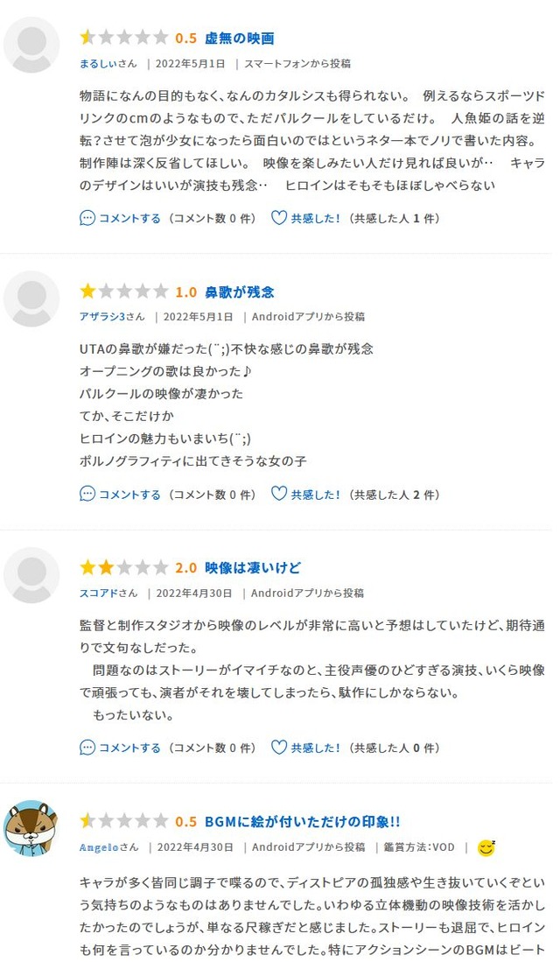The image size is (560, 962).
Task: Open the review titled 鼻歌が残念
Action: (239, 292)
